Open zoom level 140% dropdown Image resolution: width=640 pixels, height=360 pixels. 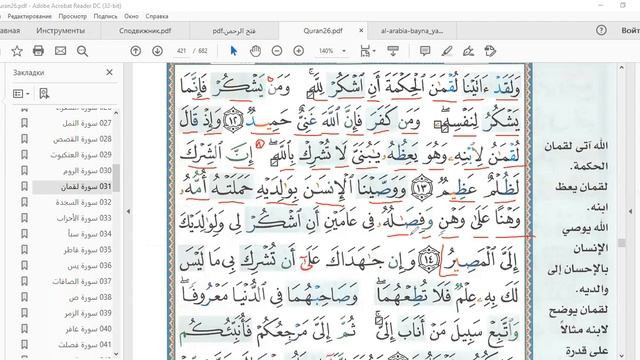pos(344,51)
